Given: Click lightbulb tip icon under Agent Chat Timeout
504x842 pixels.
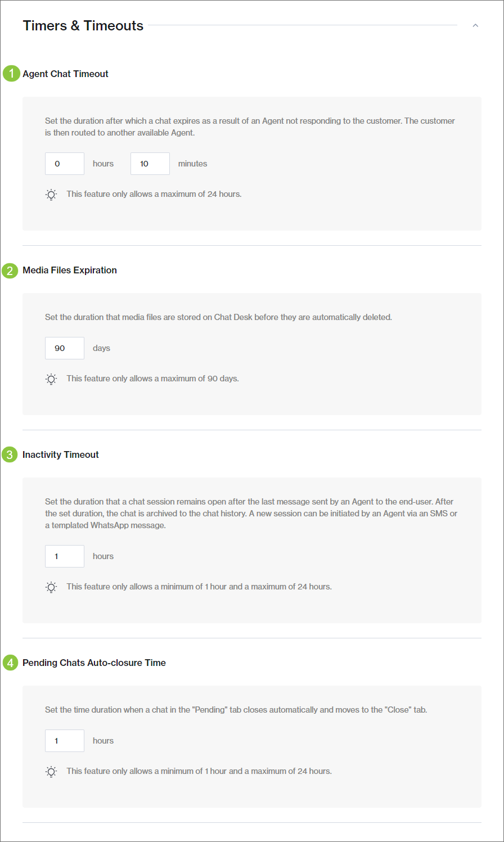Looking at the screenshot, I should click(51, 195).
